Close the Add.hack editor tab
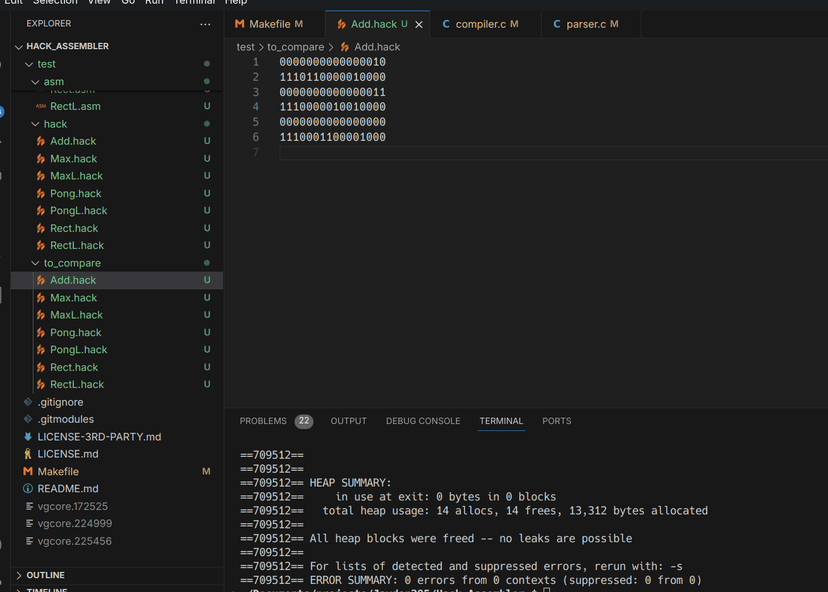 (419, 24)
